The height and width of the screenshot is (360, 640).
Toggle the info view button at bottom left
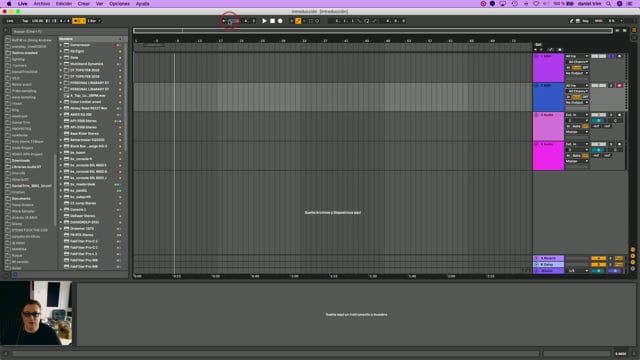(6, 353)
